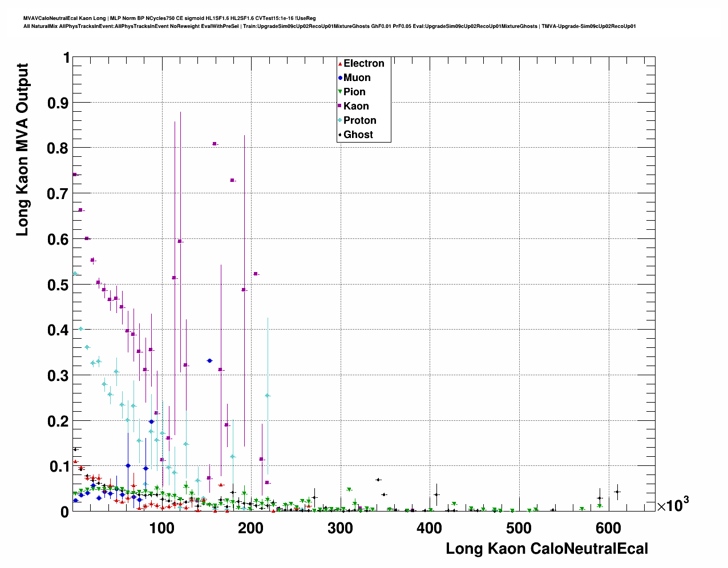Click the Ghost black diamond legend marker
Image resolution: width=728 pixels, height=568 pixels.
point(340,135)
